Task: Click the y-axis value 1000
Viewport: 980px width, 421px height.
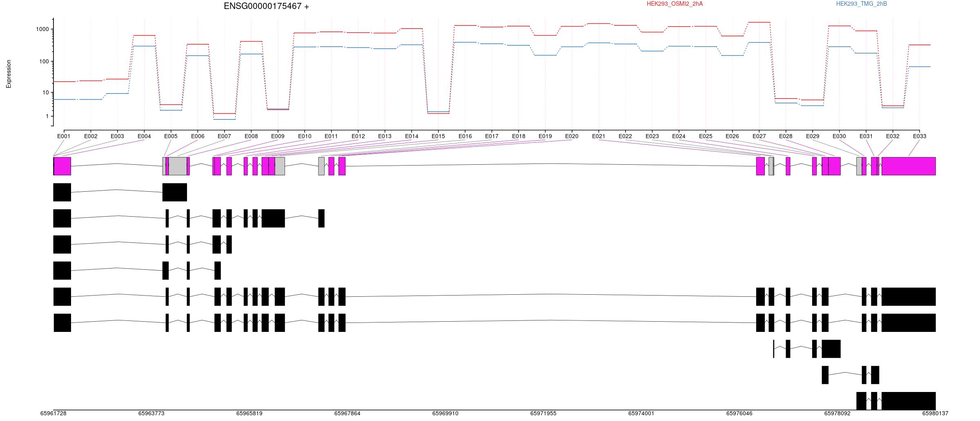Action: (42, 29)
